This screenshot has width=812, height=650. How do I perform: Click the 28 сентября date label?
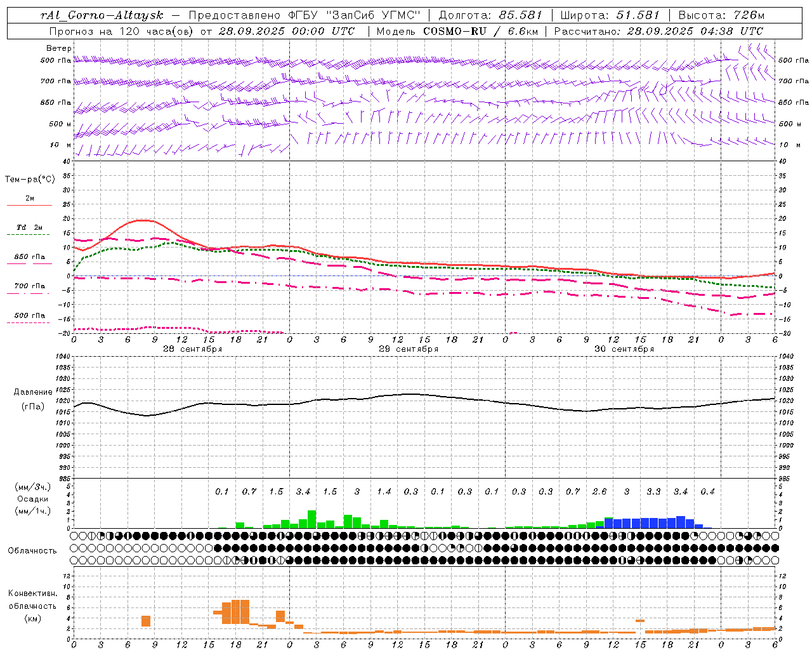point(192,349)
